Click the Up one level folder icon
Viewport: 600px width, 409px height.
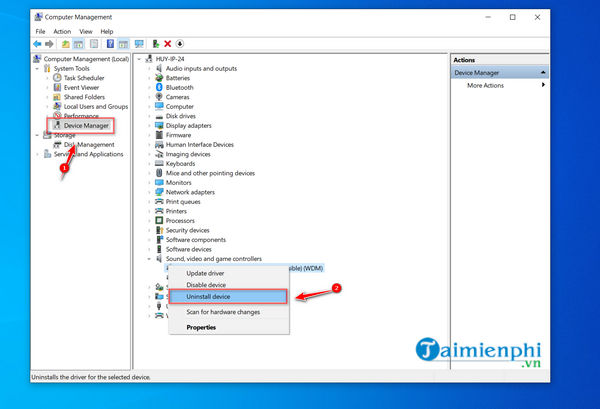point(66,44)
